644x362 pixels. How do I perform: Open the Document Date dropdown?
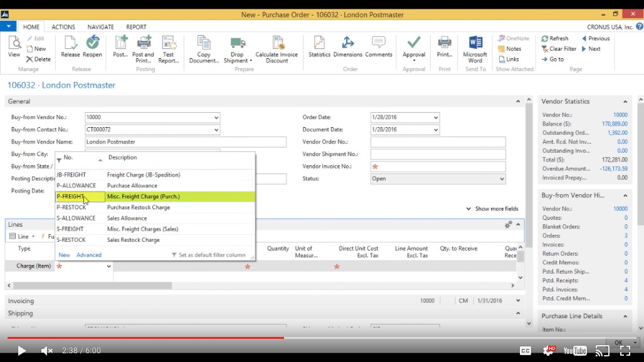(436, 130)
